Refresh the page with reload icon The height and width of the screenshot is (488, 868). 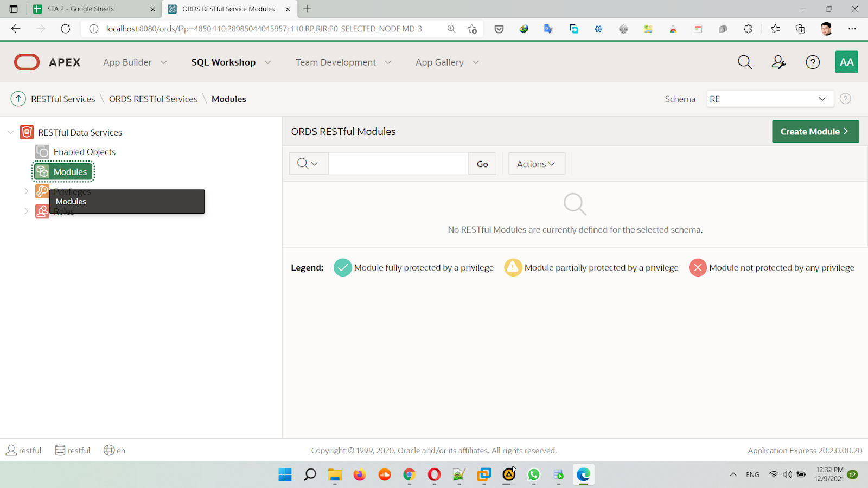66,29
